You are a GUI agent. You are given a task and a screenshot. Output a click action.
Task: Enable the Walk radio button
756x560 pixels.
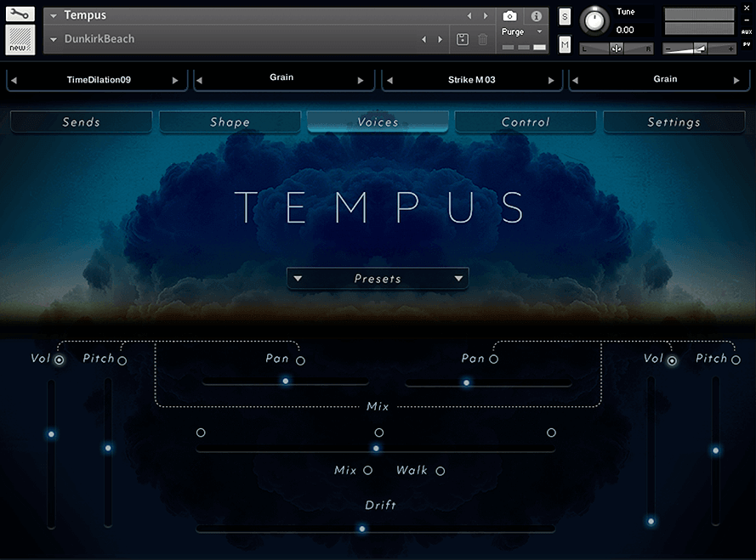point(441,471)
